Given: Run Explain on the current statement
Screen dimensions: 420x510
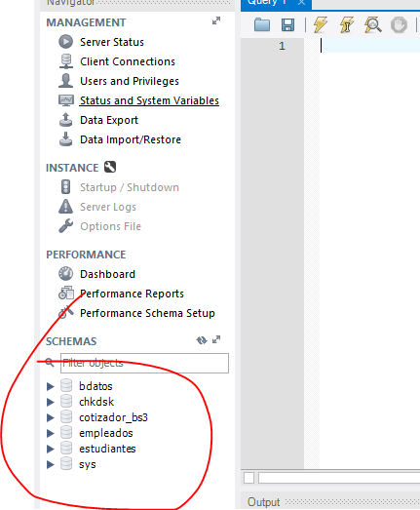Looking at the screenshot, I should tap(373, 24).
